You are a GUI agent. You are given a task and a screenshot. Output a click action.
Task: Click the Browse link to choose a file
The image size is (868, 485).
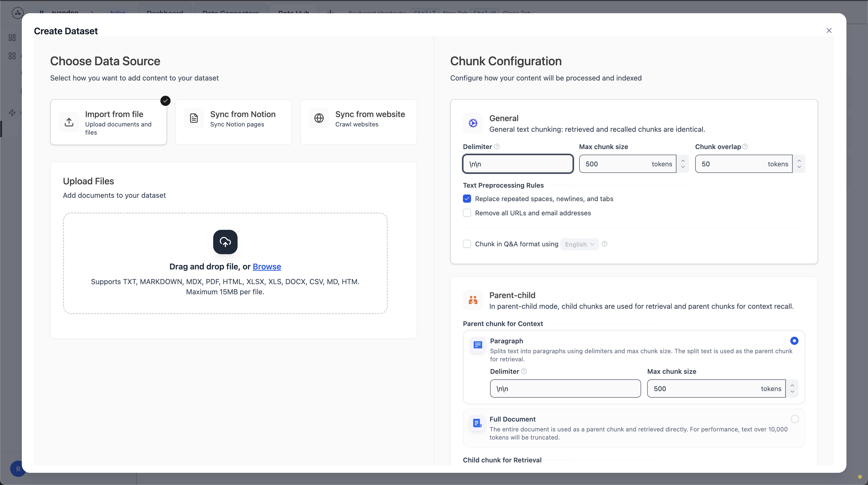click(266, 266)
